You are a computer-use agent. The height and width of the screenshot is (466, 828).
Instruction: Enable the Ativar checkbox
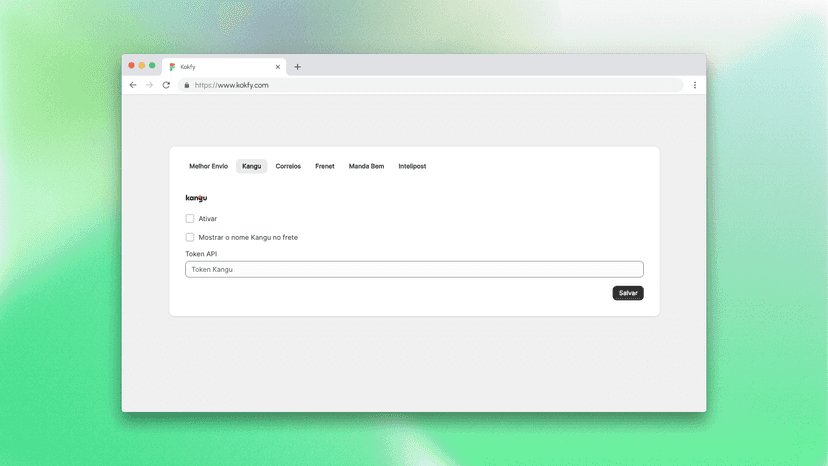(190, 219)
